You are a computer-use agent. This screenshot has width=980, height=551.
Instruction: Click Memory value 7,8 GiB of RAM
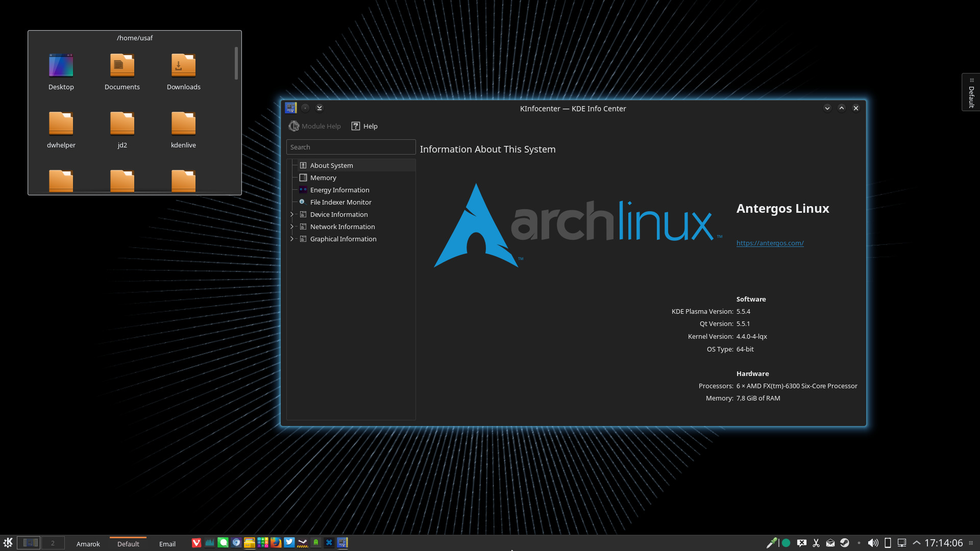(x=758, y=398)
